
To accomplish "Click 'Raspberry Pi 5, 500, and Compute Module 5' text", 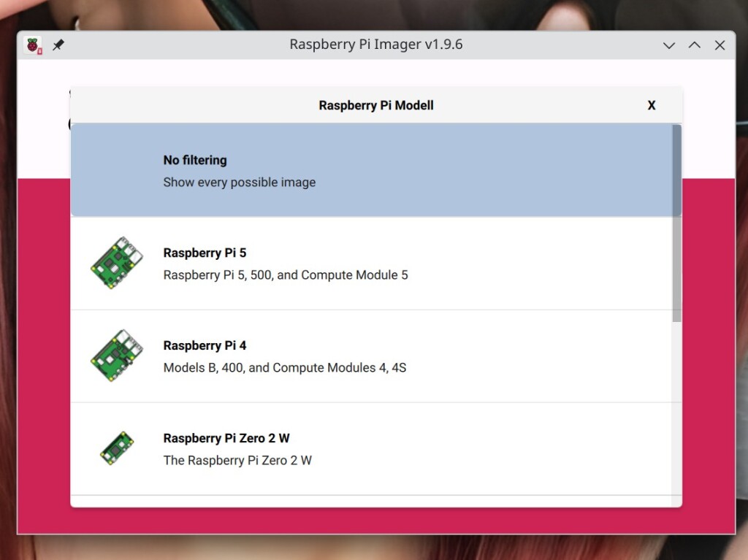I will pos(286,275).
